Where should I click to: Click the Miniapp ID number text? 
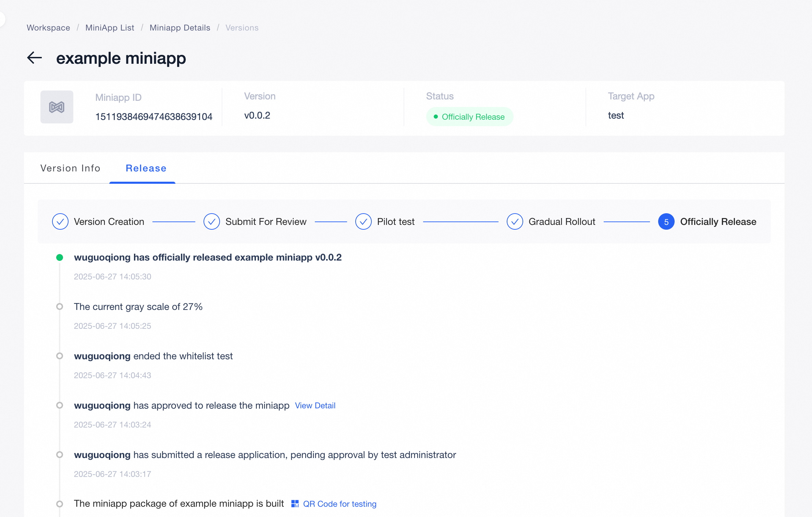(154, 117)
